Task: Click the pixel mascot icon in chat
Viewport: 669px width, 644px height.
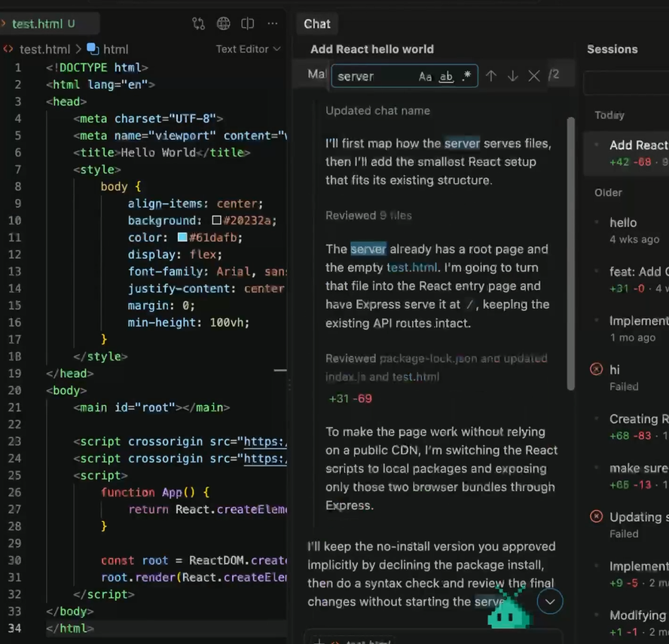Action: point(509,609)
